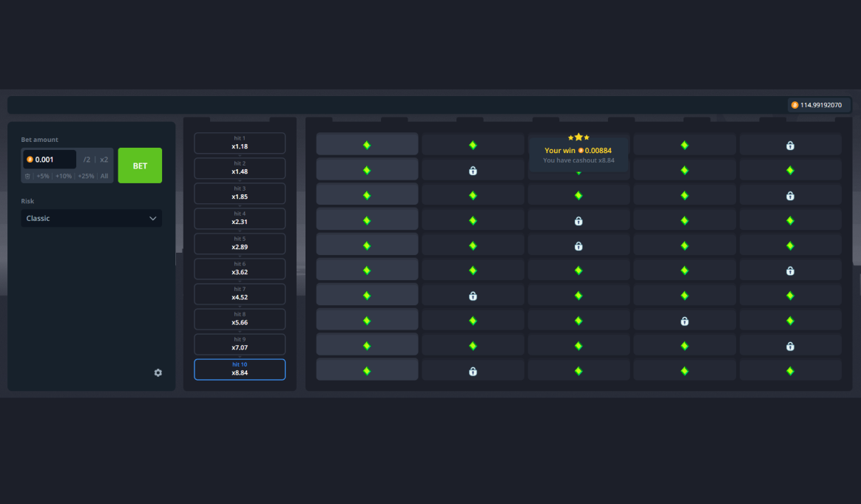Click the chevron arrow in Risk selector
This screenshot has height=504, width=861.
[152, 218]
